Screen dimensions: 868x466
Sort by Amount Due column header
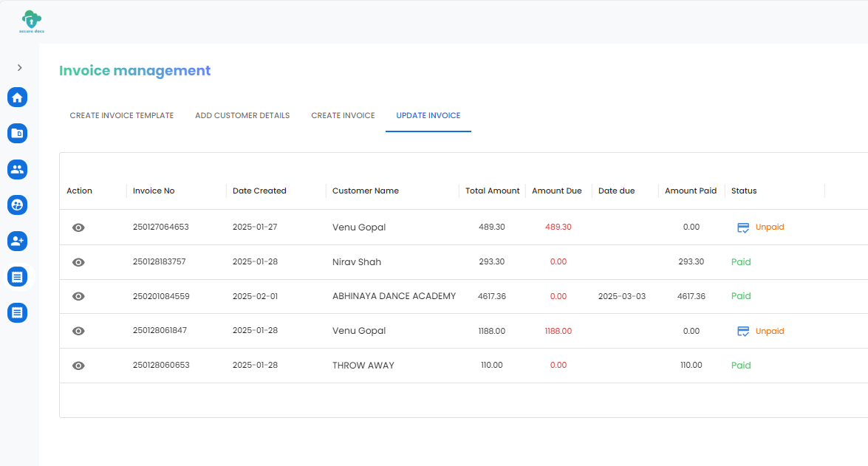[x=556, y=191]
